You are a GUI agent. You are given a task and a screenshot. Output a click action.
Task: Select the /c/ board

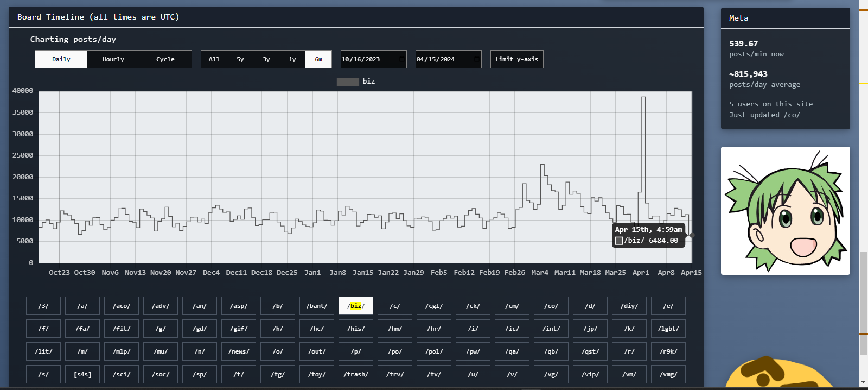click(395, 306)
